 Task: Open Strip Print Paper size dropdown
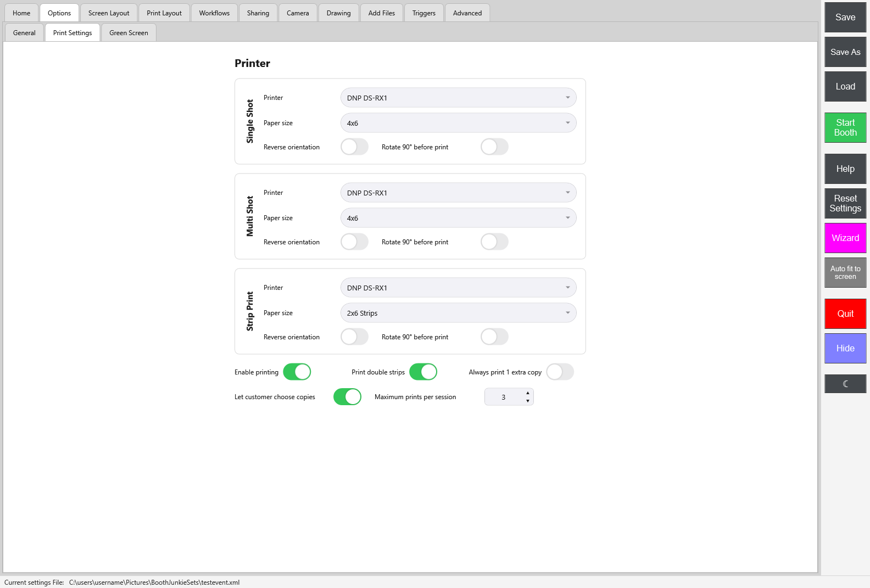pos(459,313)
